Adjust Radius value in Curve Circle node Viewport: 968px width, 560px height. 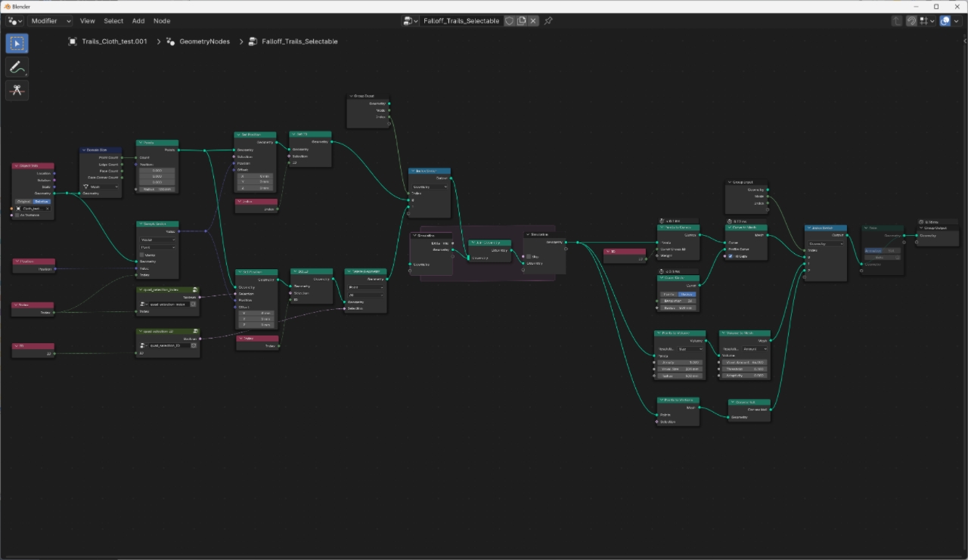click(x=678, y=308)
